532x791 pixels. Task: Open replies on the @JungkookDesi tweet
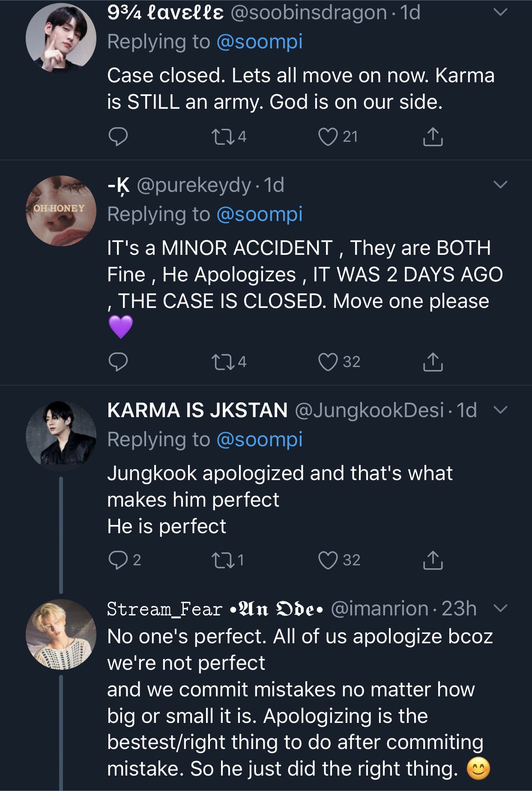(118, 560)
